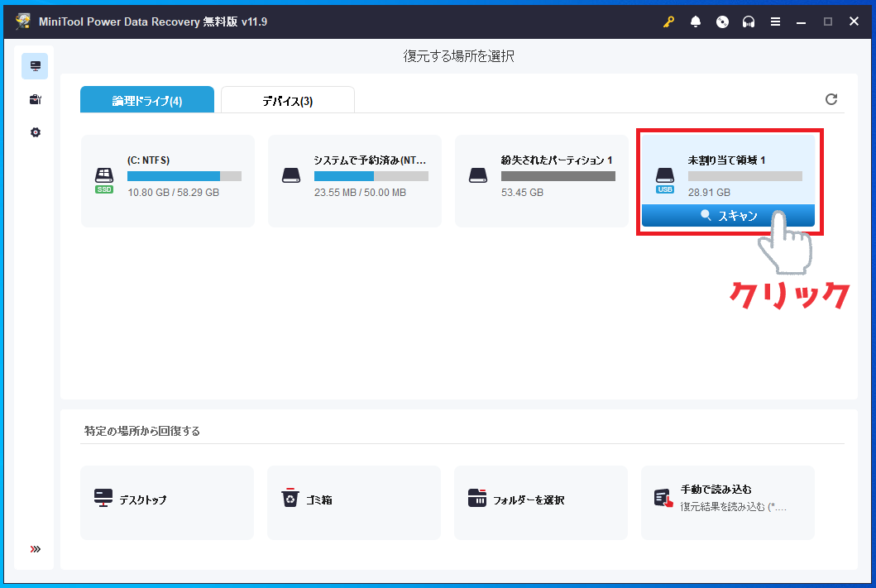The image size is (876, 588).
Task: Select the (C: NTFS) drive card
Action: pos(168,181)
